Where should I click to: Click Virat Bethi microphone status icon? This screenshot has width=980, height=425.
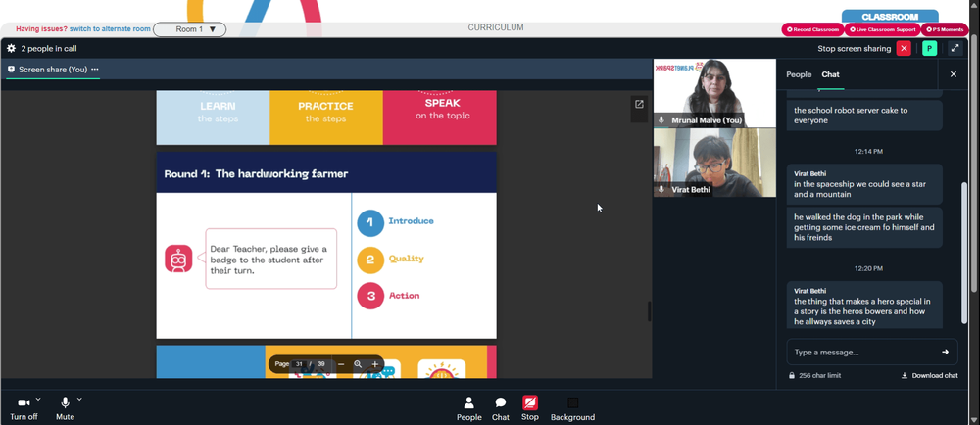pos(661,189)
